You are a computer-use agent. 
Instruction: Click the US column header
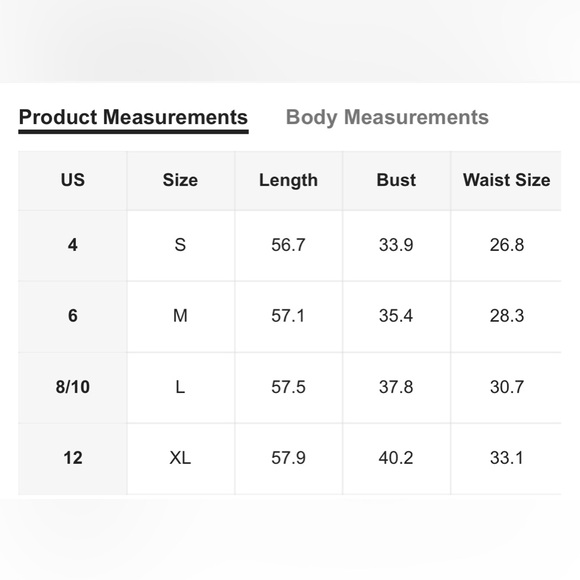73,180
